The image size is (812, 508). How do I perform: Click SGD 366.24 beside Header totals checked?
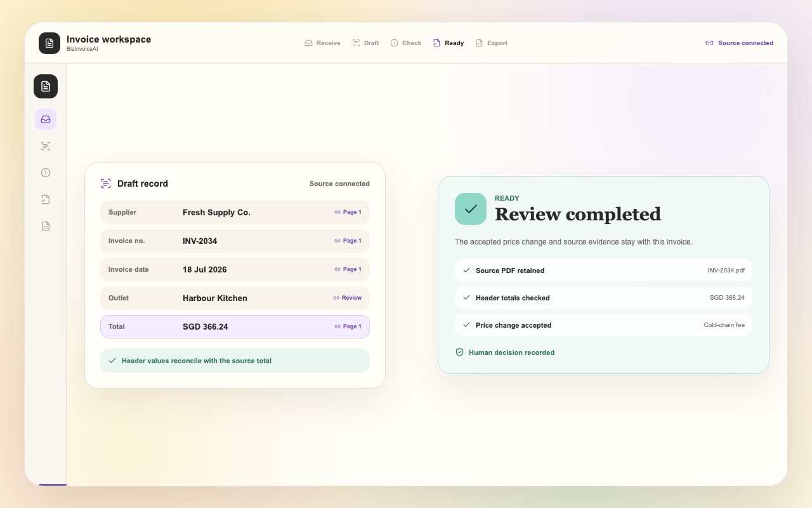727,298
